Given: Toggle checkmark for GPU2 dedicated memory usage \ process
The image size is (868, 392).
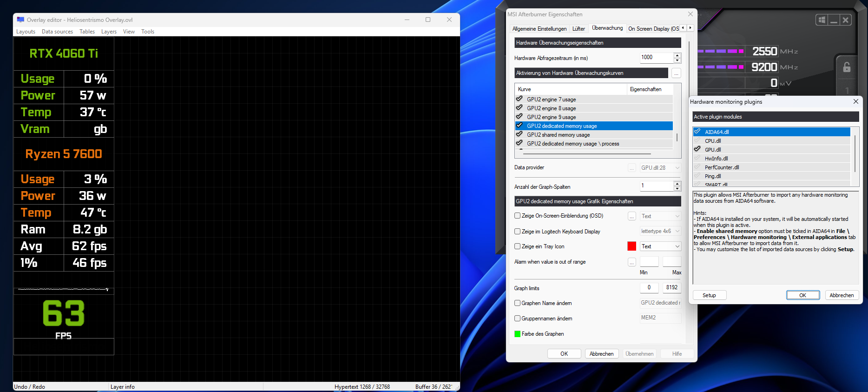Looking at the screenshot, I should pyautogui.click(x=519, y=143).
